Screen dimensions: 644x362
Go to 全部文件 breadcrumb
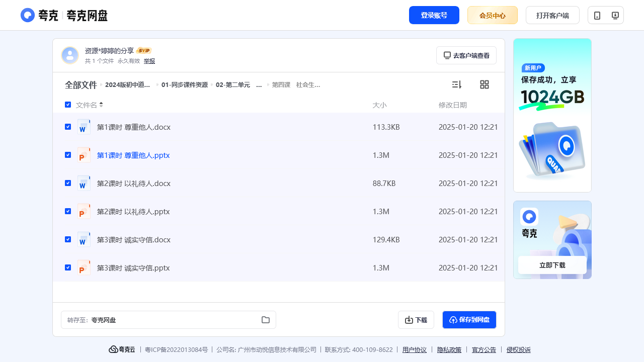81,85
